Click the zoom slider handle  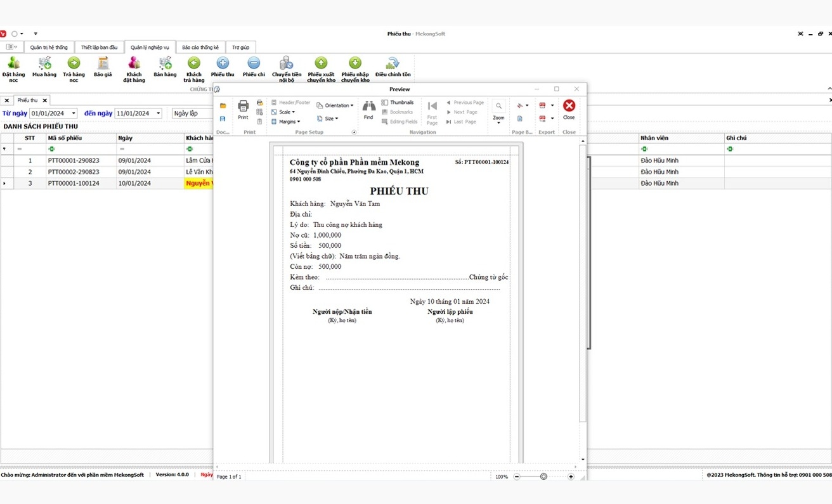pyautogui.click(x=543, y=477)
